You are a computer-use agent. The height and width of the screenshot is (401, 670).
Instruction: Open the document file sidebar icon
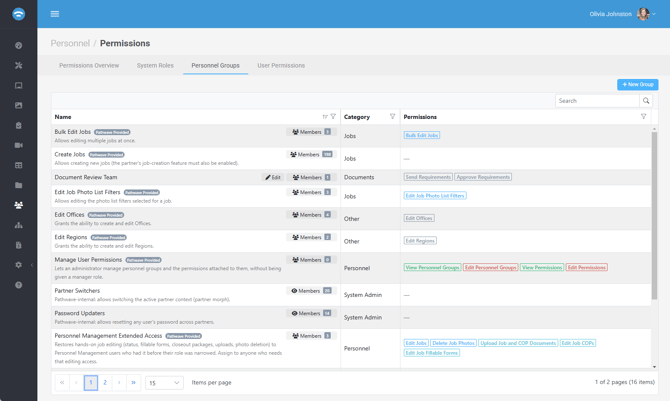point(18,245)
